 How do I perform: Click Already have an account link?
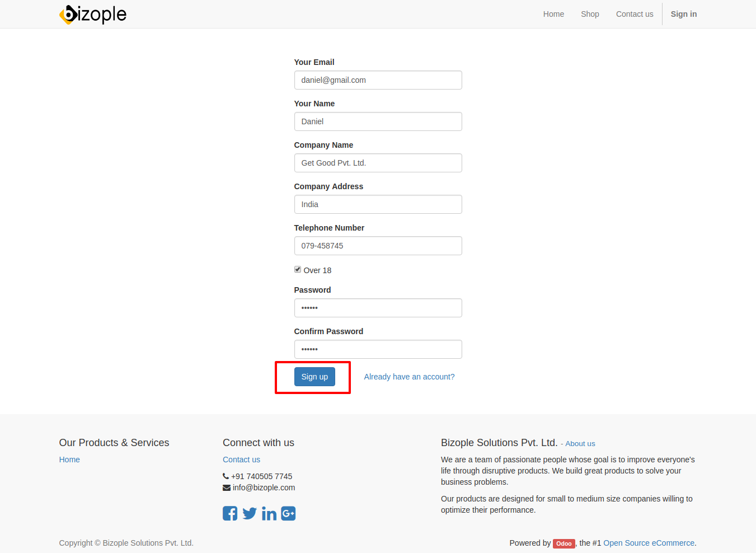tap(409, 377)
